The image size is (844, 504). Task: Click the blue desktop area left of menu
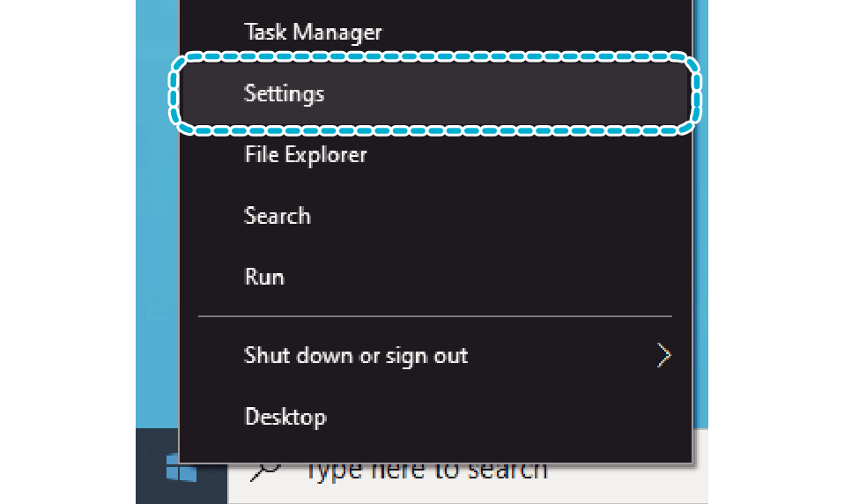[x=157, y=215]
